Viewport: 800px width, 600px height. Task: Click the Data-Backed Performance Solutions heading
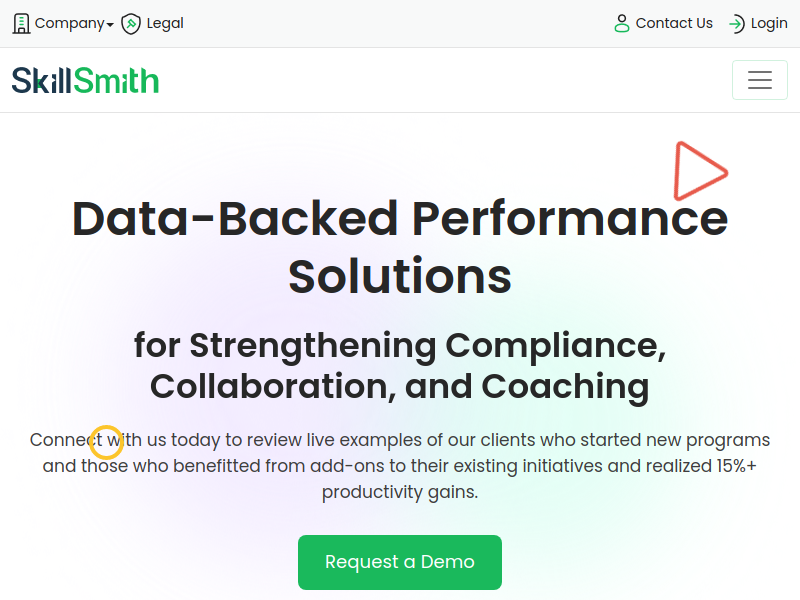tap(400, 247)
